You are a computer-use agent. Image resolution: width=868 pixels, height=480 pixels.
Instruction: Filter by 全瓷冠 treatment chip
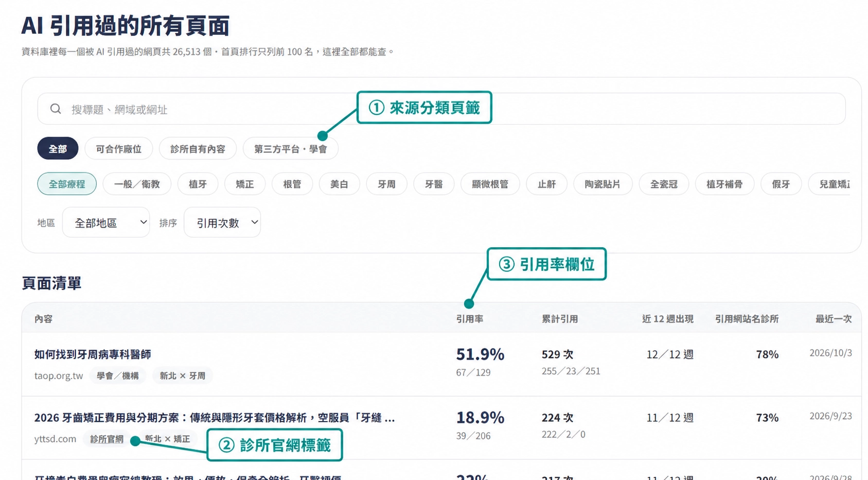pos(664,184)
